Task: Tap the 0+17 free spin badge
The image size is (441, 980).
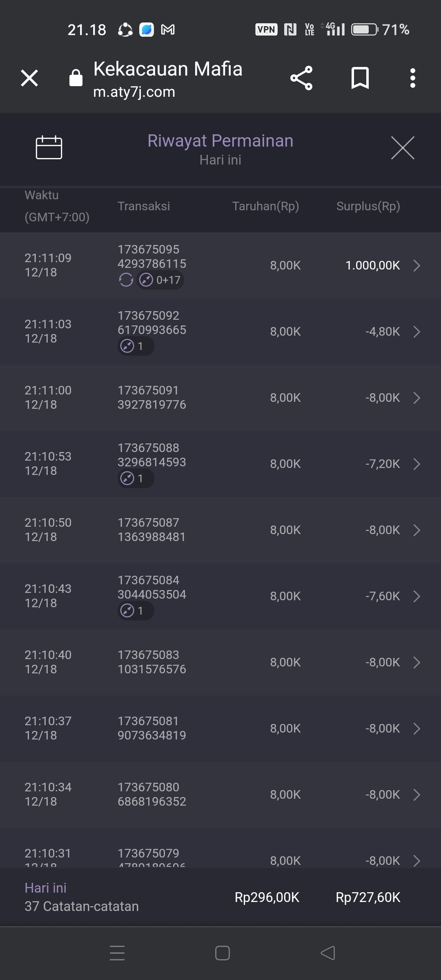Action: pos(160,280)
